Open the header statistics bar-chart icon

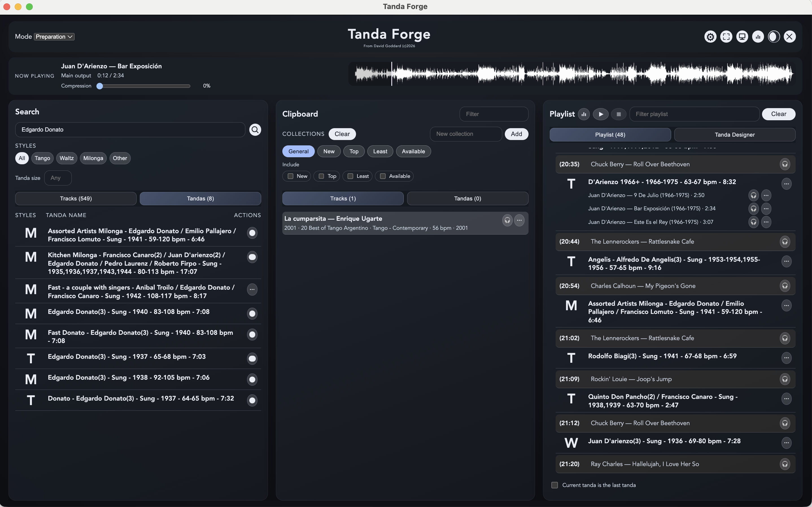pos(758,36)
